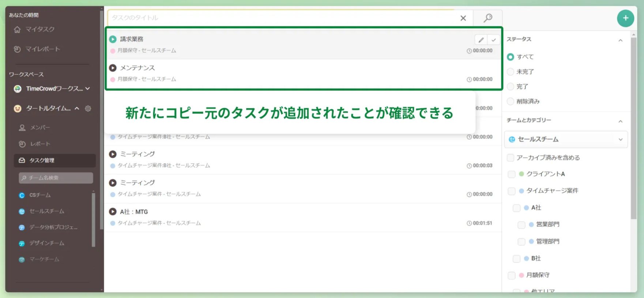Image resolution: width=644 pixels, height=298 pixels.
Task: Click 月額保守 - セールスチーム under 請求業務
Action: [147, 51]
